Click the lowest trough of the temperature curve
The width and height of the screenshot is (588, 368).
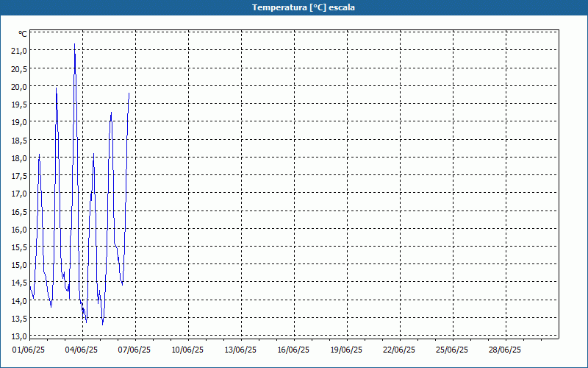point(102,324)
